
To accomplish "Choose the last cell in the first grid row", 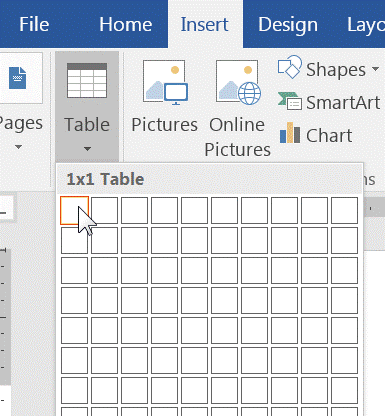I will click(x=344, y=210).
